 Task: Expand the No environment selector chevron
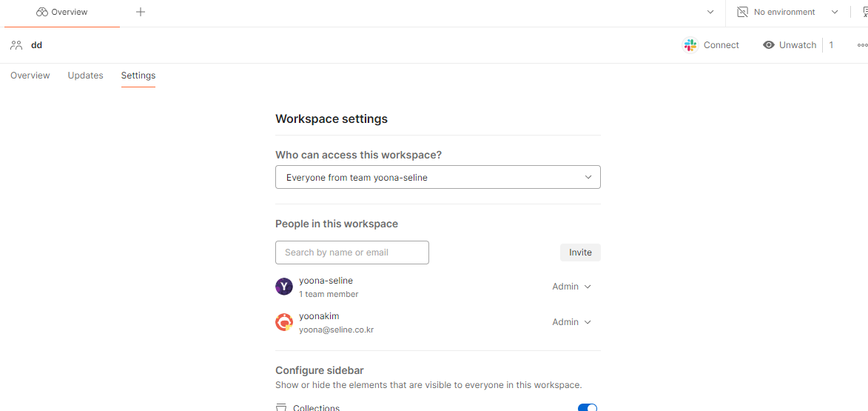tap(835, 12)
